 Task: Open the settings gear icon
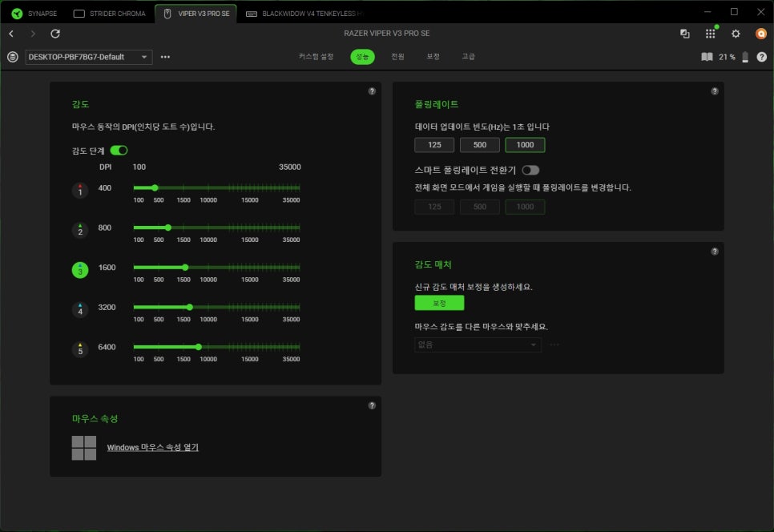point(736,34)
